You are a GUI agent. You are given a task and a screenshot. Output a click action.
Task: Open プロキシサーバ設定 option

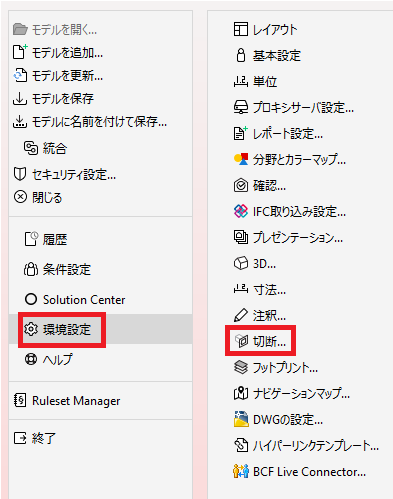(x=303, y=107)
